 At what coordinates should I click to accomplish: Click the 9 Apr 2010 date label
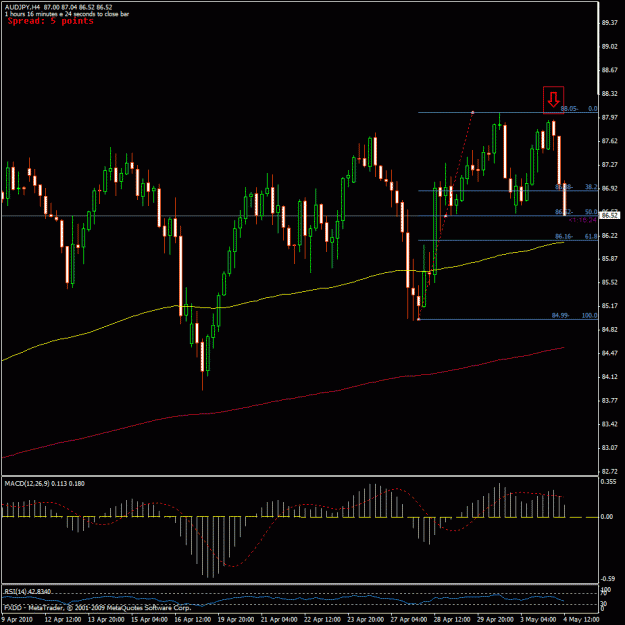[17, 619]
